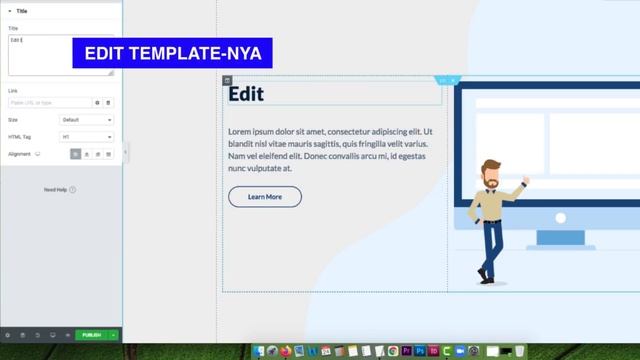Open the Navigator layers icon in footer
Image resolution: width=640 pixels, height=360 pixels.
pos(23,335)
